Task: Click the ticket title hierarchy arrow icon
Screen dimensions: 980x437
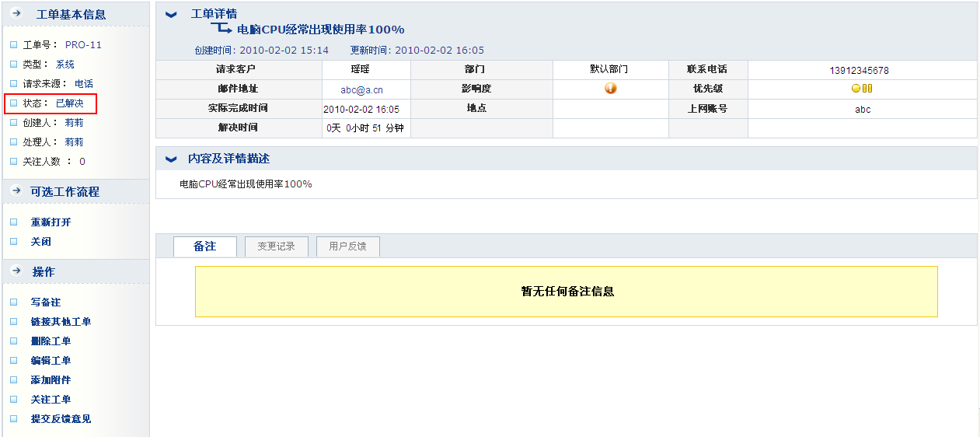Action: click(x=221, y=29)
